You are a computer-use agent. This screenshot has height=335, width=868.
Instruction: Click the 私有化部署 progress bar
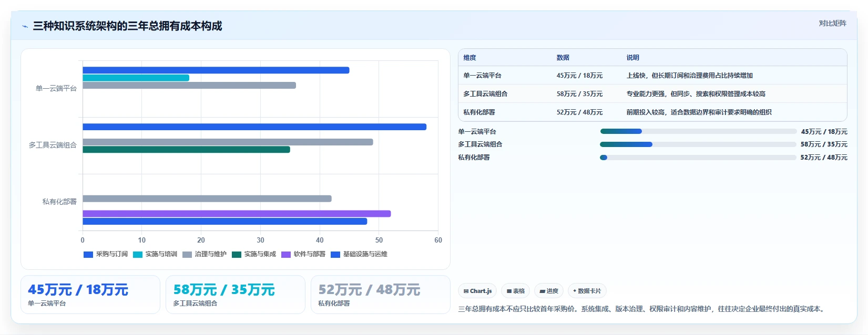pyautogui.click(x=698, y=158)
